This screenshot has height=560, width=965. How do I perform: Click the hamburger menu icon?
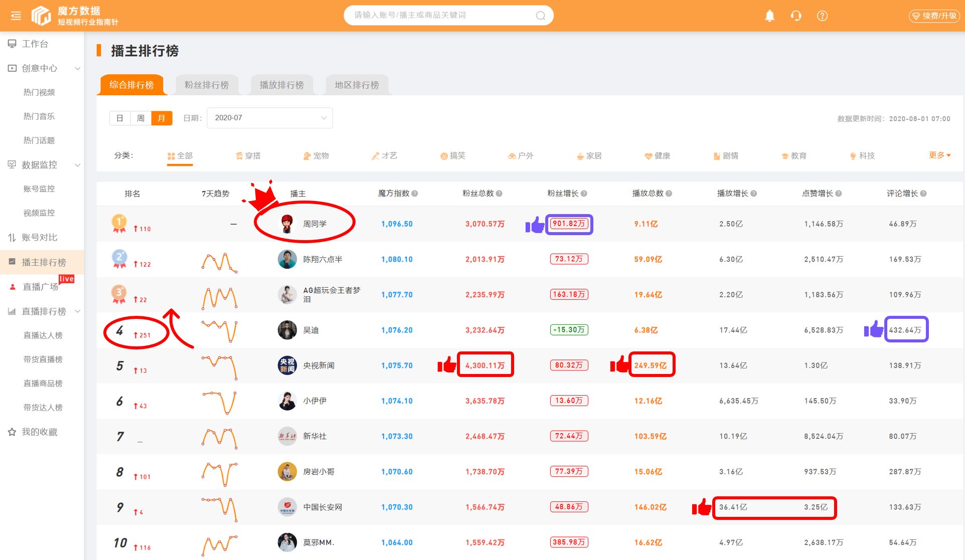click(x=16, y=16)
